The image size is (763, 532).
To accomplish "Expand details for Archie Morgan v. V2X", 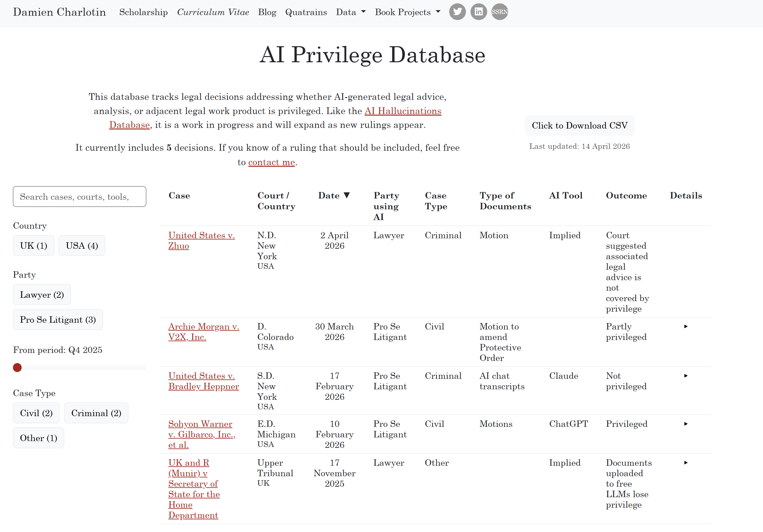I will (x=686, y=326).
